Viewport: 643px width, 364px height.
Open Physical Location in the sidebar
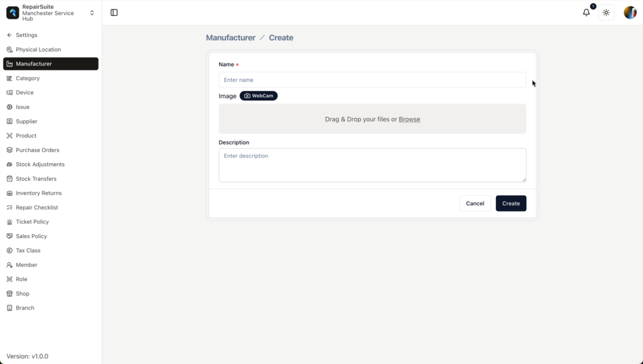38,50
